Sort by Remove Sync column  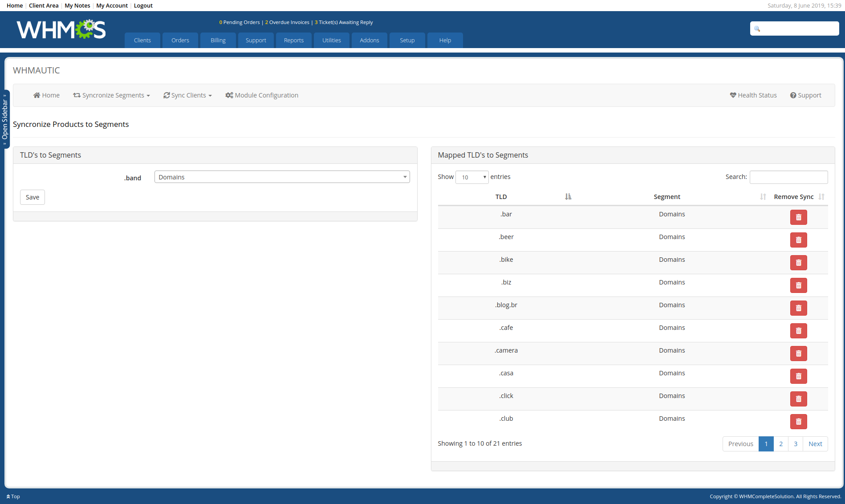tap(821, 197)
